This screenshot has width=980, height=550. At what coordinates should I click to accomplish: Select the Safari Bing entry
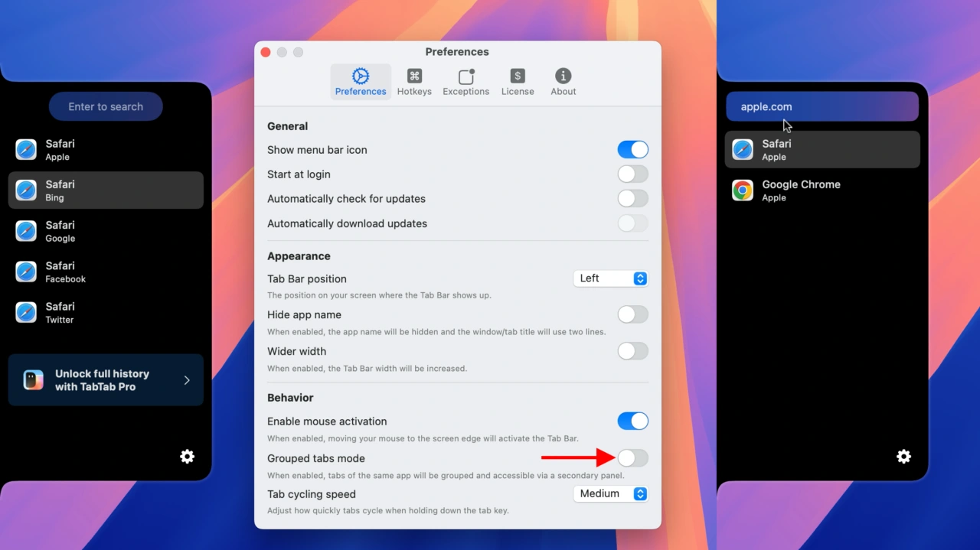[106, 190]
